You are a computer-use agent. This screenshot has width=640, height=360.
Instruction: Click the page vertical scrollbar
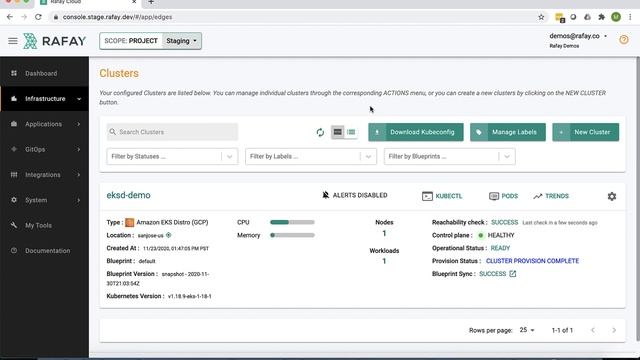pyautogui.click(x=638, y=199)
